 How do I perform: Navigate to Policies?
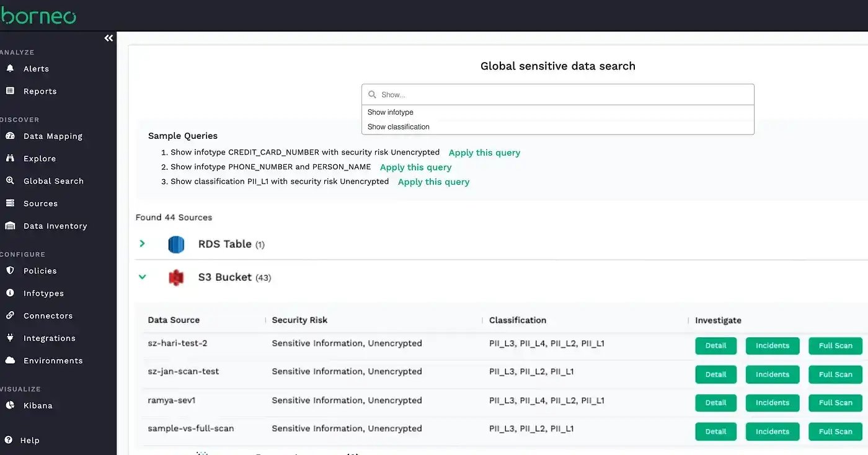tap(40, 271)
